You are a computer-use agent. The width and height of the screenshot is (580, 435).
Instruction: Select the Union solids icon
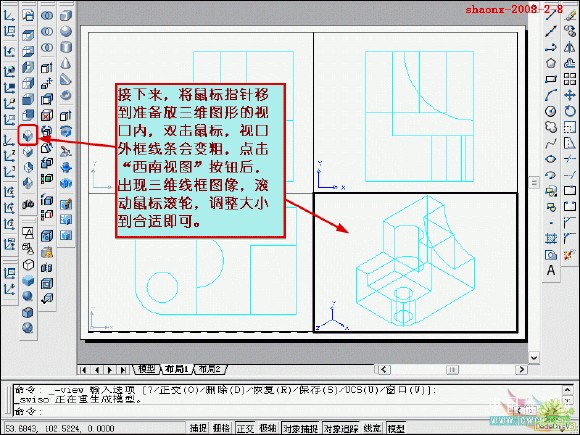47,16
